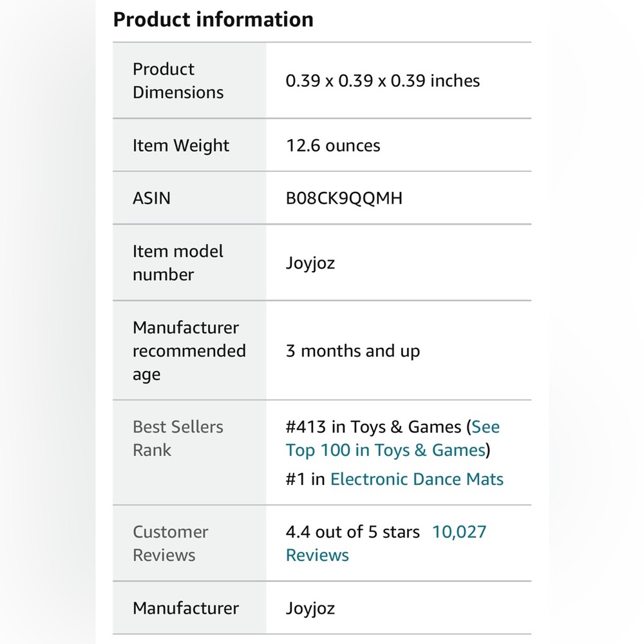Click the ASIN label cell

pos(189,198)
